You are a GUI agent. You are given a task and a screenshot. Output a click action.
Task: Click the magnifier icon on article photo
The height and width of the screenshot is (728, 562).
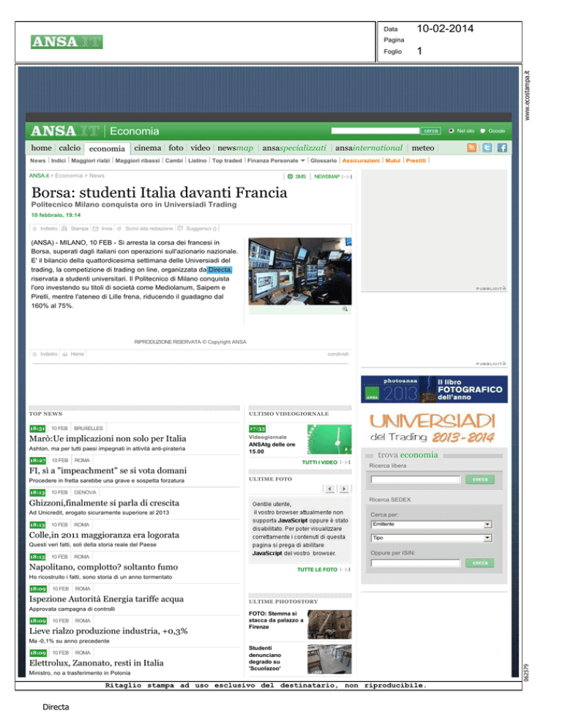click(x=345, y=311)
